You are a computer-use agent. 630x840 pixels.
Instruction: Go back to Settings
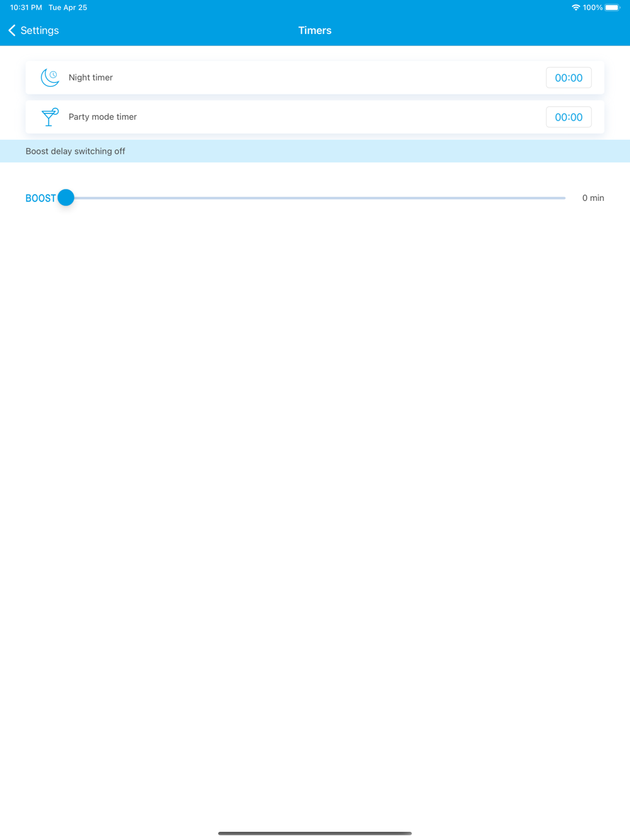(33, 30)
